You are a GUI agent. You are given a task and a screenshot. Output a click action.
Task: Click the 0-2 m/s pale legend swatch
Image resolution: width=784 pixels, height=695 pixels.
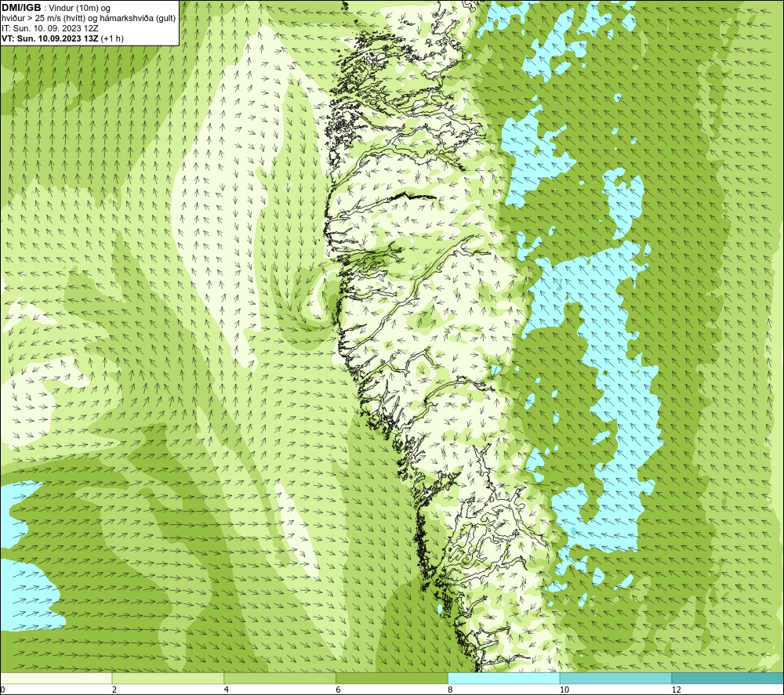(56, 678)
